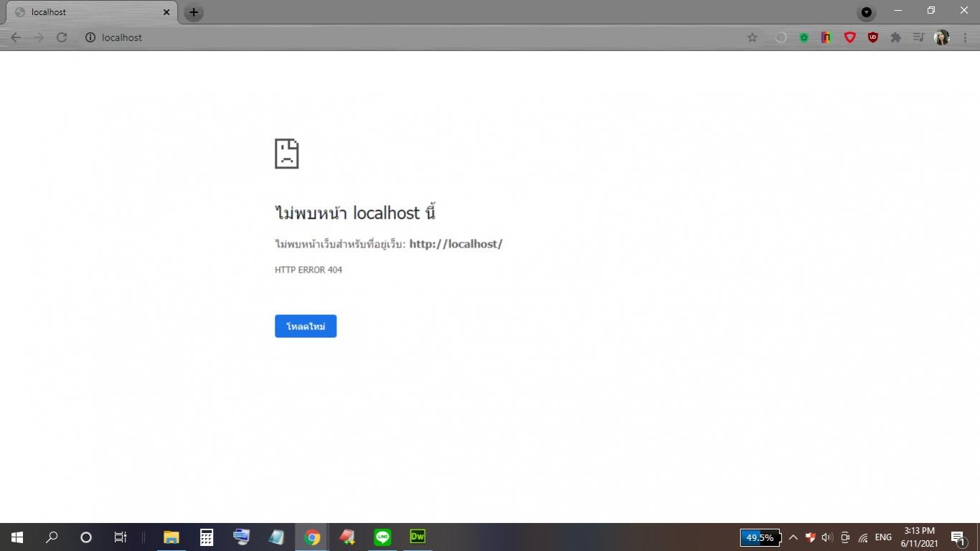
Task: Minimize the Chrome window
Action: point(898,11)
